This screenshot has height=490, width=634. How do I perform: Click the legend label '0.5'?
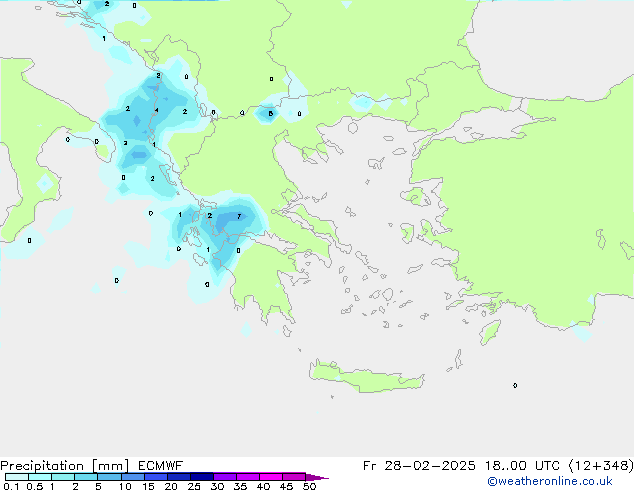pos(35,486)
